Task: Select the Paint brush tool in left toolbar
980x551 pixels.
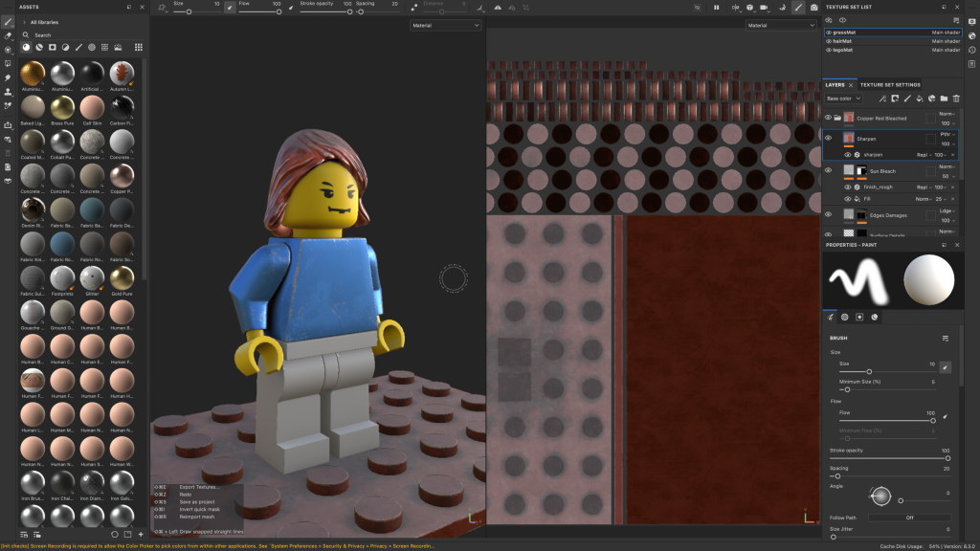Action: click(x=8, y=22)
